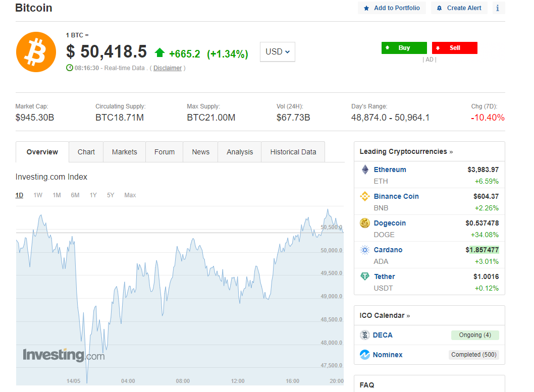Open the Historical Data tab
534x392 pixels.
[x=293, y=152]
